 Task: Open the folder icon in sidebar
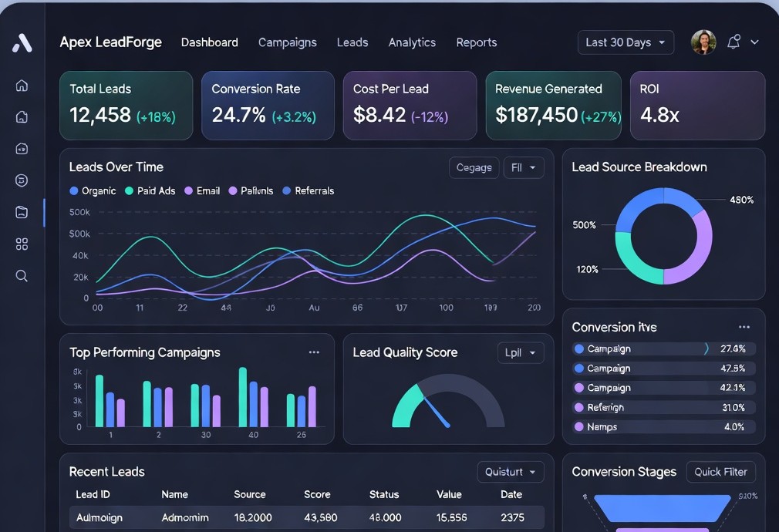tap(22, 212)
